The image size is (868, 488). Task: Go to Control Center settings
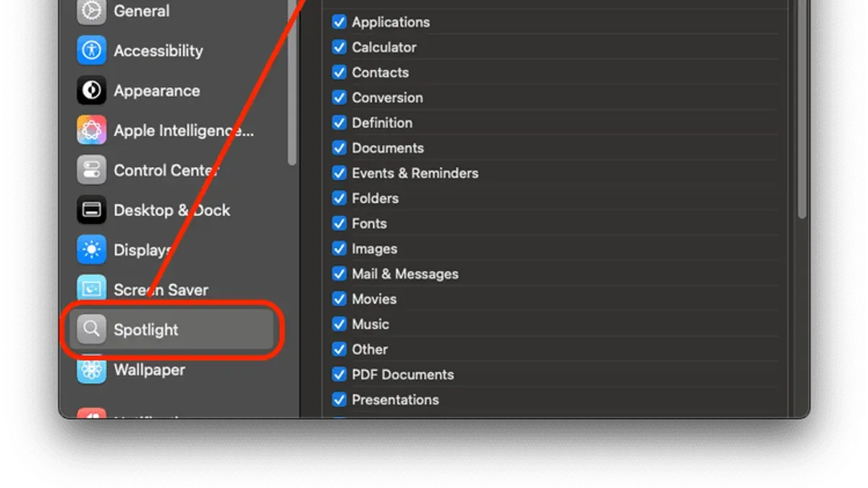(x=166, y=171)
